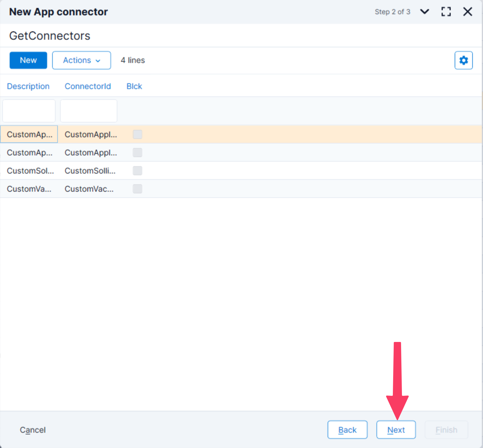Open the grid settings gear icon
Viewport: 483px width, 448px height.
(x=463, y=60)
